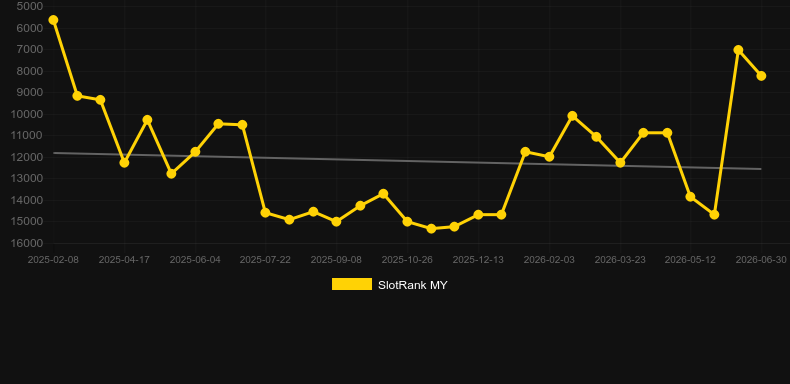Screen dimensions: 790x384
Task: Click the 2026-02-03 axis date label
Action: pyautogui.click(x=549, y=260)
